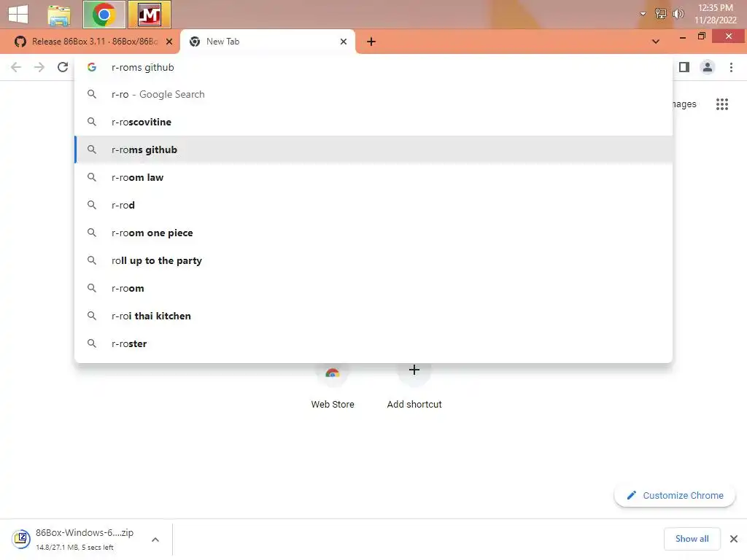Close the New Tab tab

click(x=344, y=42)
